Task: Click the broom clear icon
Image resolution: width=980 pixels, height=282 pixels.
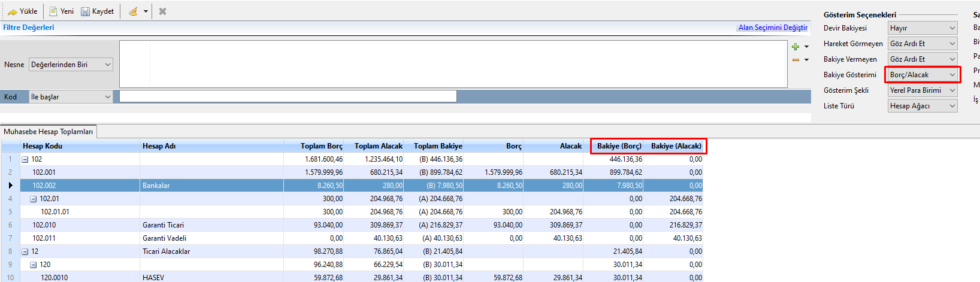Action: click(133, 11)
